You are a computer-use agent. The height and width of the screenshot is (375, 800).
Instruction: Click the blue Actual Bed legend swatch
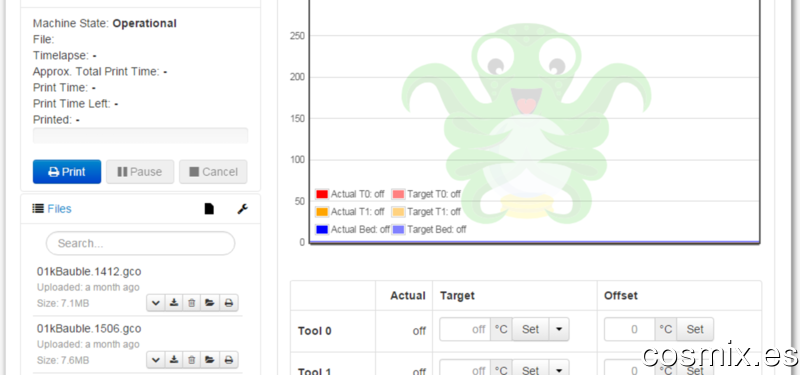[322, 230]
